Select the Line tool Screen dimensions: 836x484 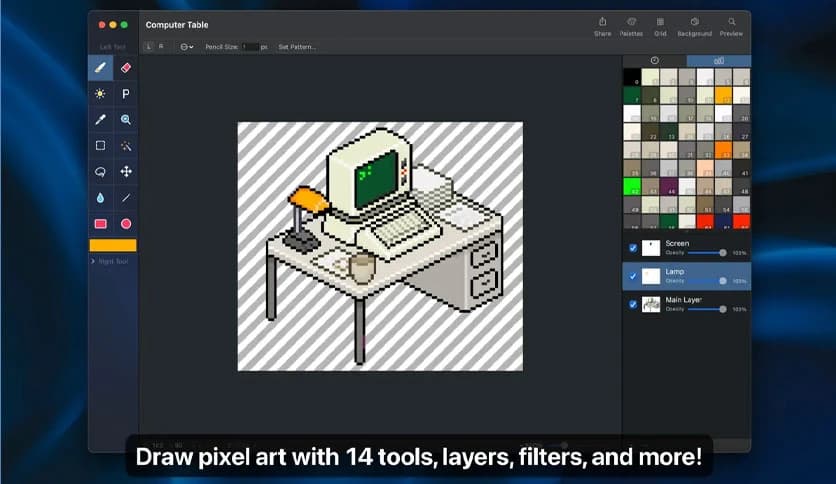[126, 198]
